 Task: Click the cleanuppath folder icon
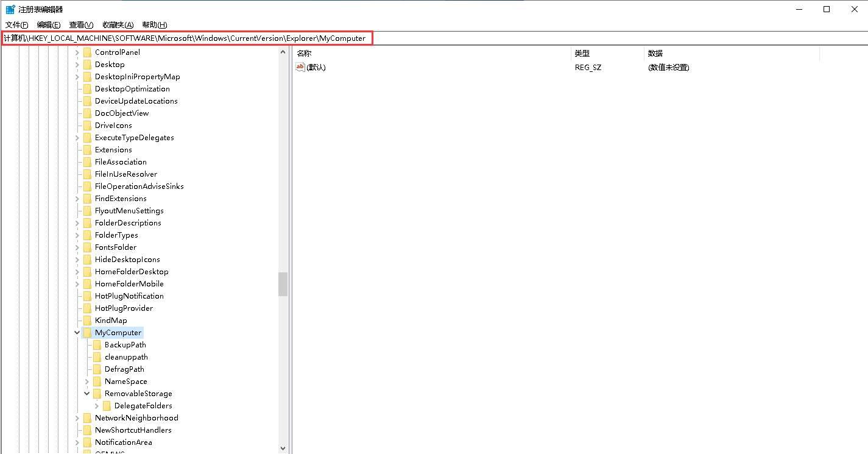97,357
